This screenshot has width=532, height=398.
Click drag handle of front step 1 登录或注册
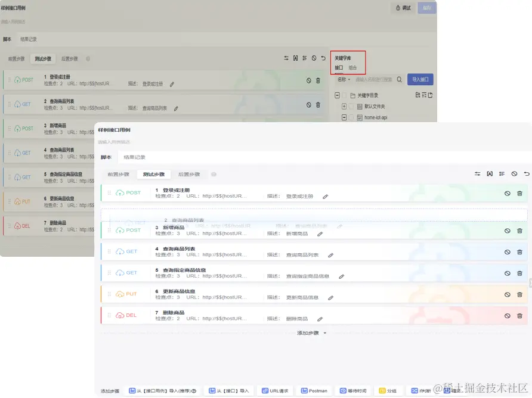point(109,193)
